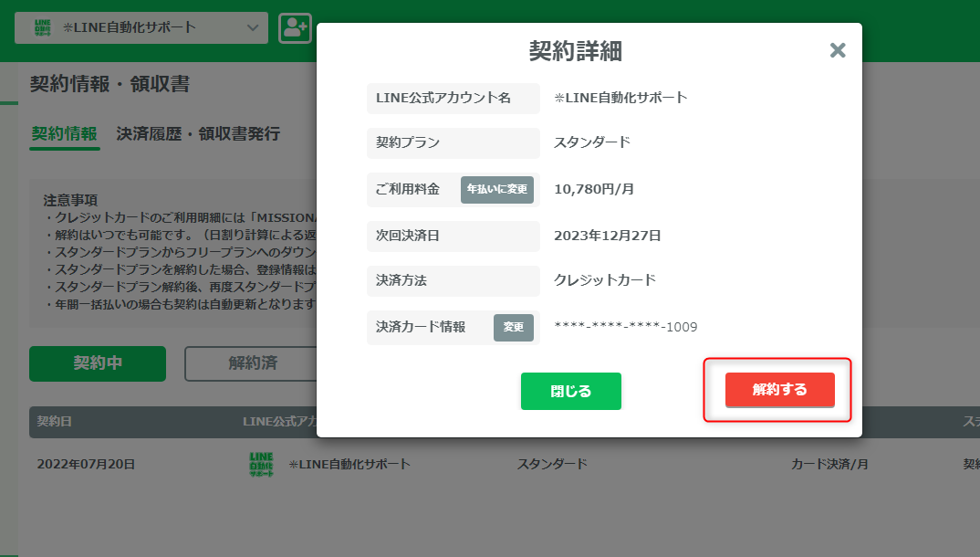Image resolution: width=980 pixels, height=557 pixels.
Task: Click the 注意事項 heading
Action: [x=70, y=200]
